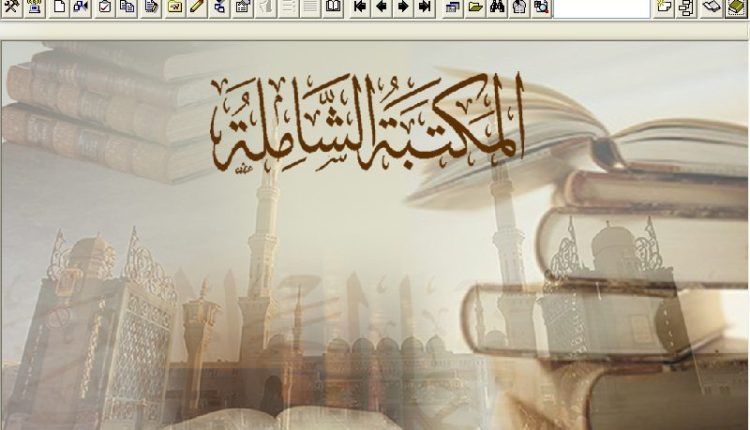Click the cascading windows icon
This screenshot has width=750, height=430.
coord(452,7)
